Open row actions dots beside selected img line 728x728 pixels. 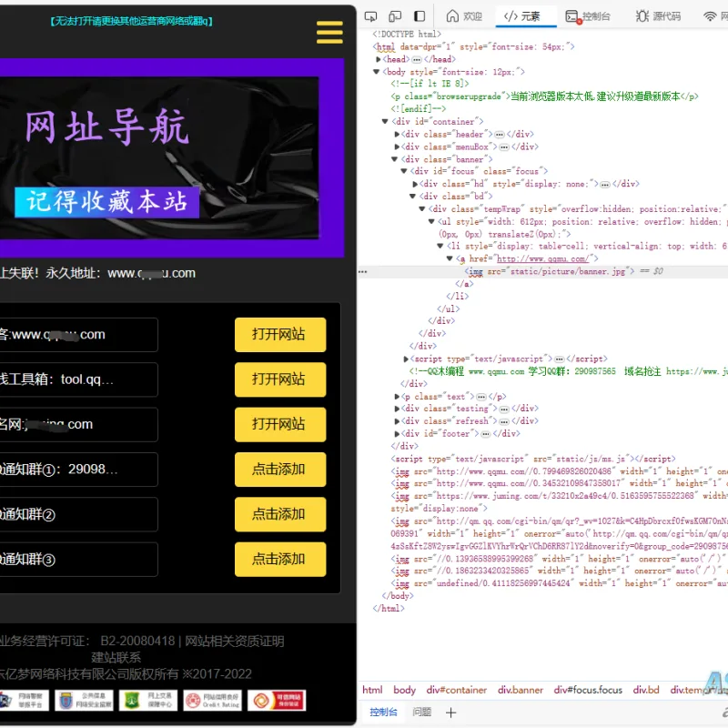[362, 271]
